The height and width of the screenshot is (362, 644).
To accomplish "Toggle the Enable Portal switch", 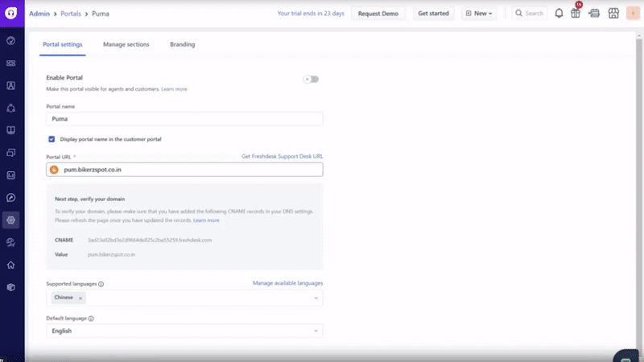I will click(311, 79).
